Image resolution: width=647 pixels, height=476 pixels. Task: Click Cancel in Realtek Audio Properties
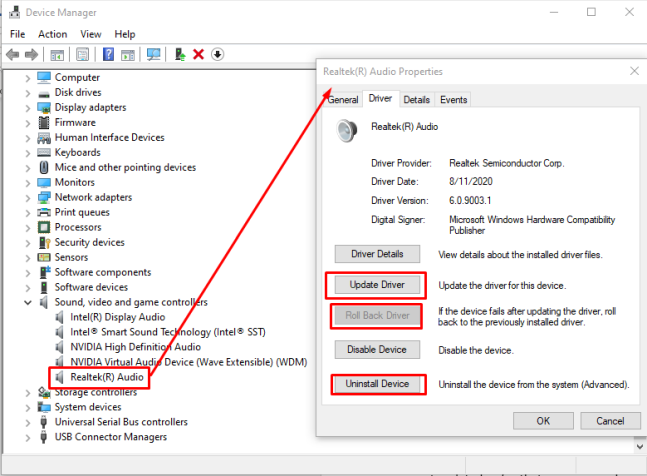(x=610, y=421)
